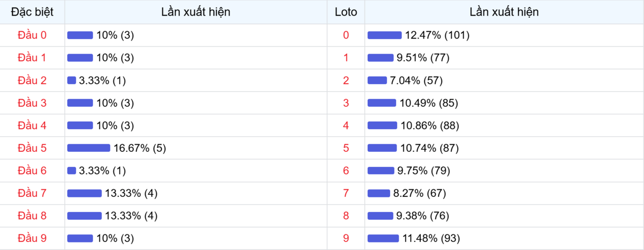This screenshot has width=644, height=250.
Task: Click Loto number 9 label
Action: [346, 238]
